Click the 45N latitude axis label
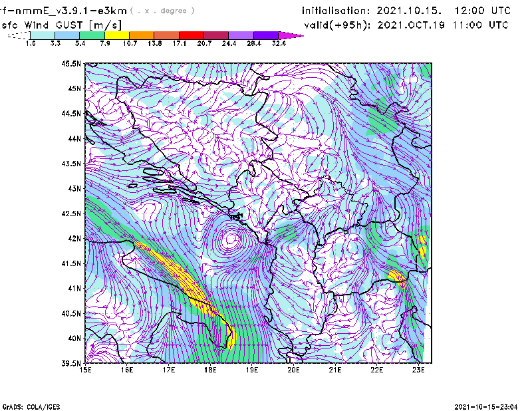532x411 pixels. (x=74, y=88)
